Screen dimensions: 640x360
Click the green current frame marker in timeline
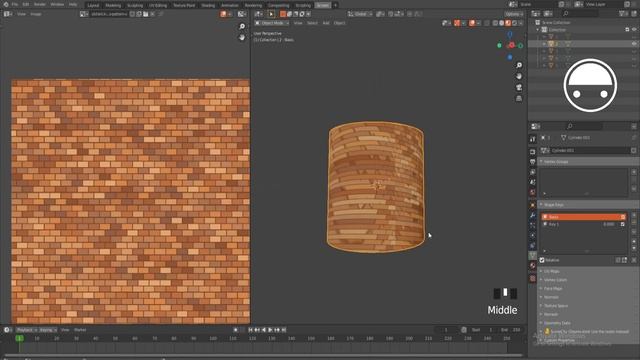point(19,338)
